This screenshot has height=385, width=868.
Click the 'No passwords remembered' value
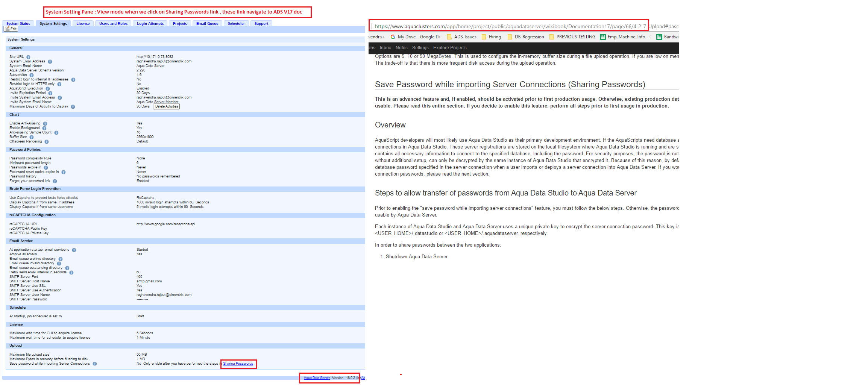(158, 176)
